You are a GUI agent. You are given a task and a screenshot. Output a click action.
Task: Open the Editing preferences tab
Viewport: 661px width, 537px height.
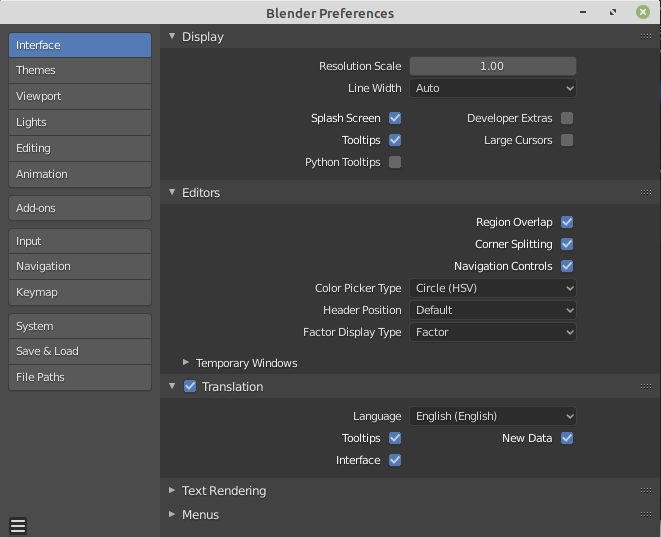(x=80, y=148)
